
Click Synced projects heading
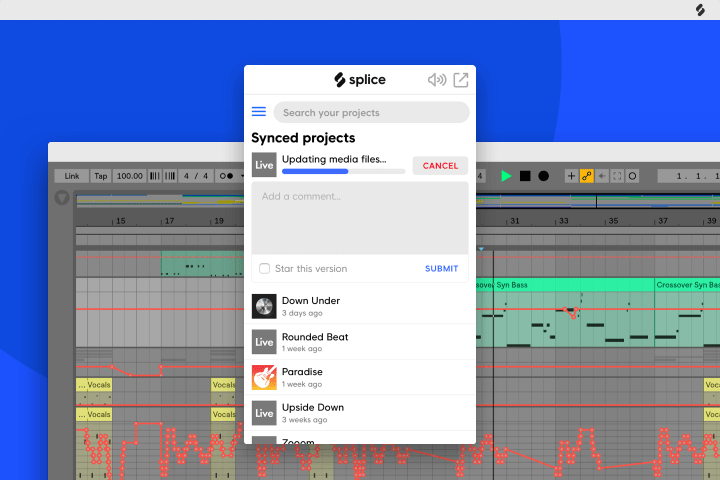pos(303,138)
